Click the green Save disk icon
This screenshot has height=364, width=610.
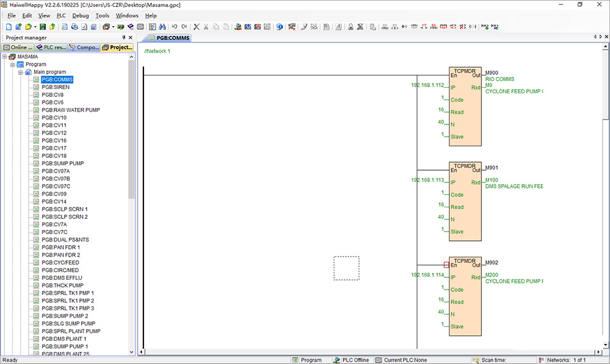tap(43, 26)
